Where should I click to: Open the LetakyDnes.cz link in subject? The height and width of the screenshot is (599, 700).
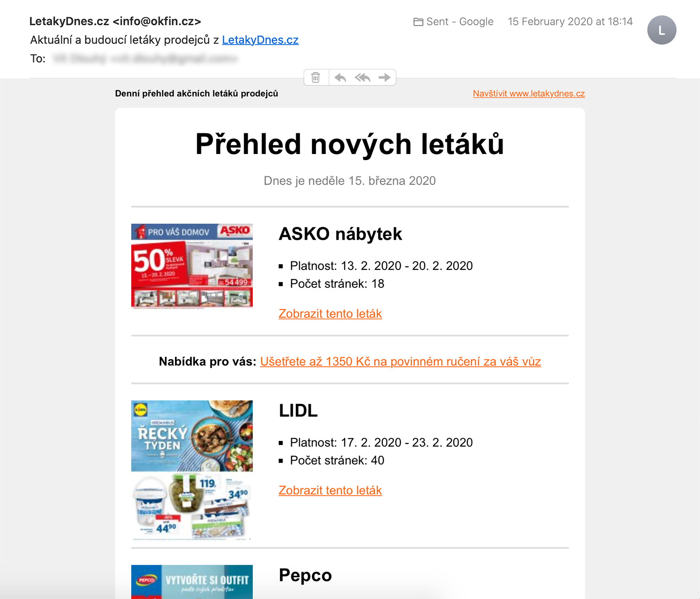(x=260, y=40)
